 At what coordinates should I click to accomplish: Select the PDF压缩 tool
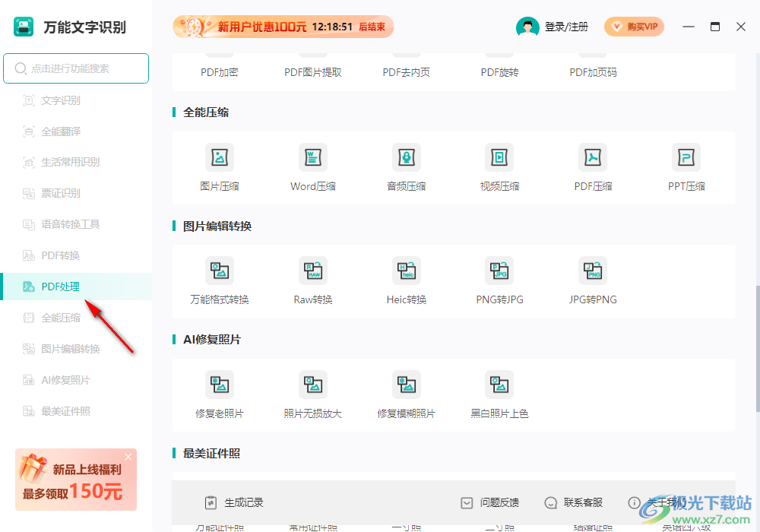pos(593,167)
